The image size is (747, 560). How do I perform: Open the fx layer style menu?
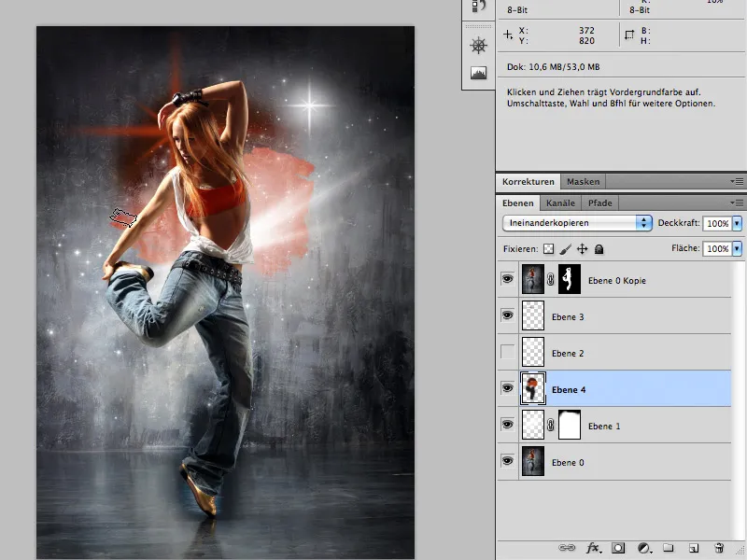pyautogui.click(x=592, y=548)
